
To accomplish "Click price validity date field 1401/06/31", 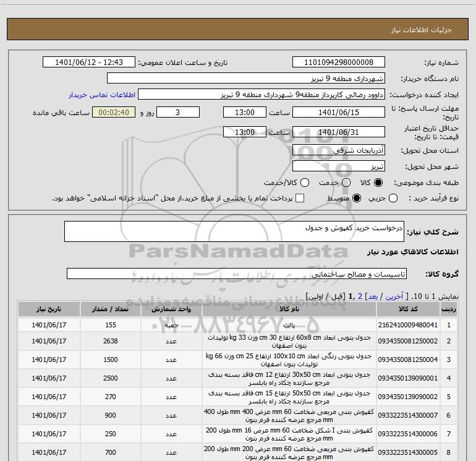I will [x=339, y=132].
